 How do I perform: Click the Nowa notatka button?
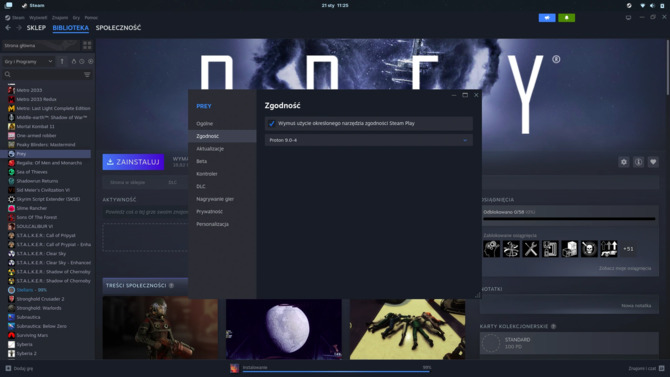click(x=636, y=306)
